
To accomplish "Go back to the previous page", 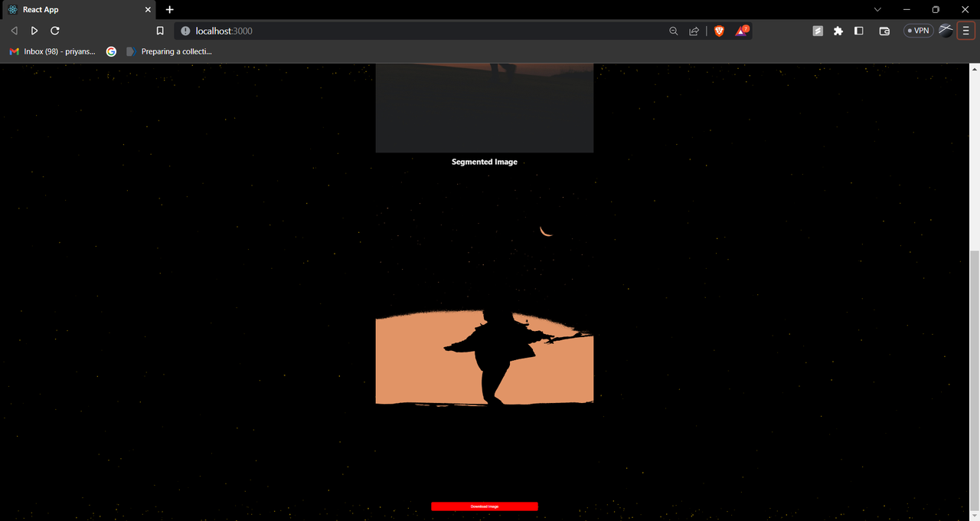I will [x=14, y=31].
